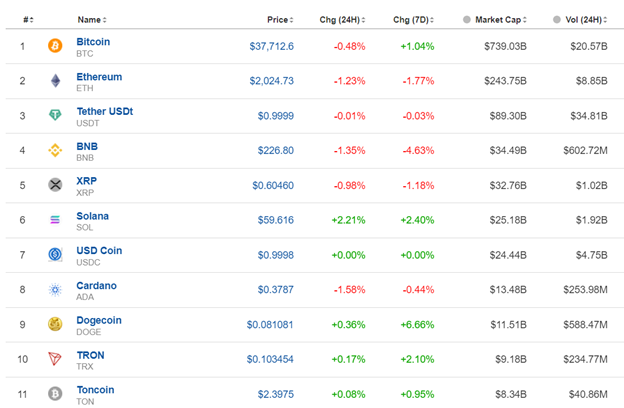Open the TRON coin page link
Screen dimensions: 624x408
(90, 355)
